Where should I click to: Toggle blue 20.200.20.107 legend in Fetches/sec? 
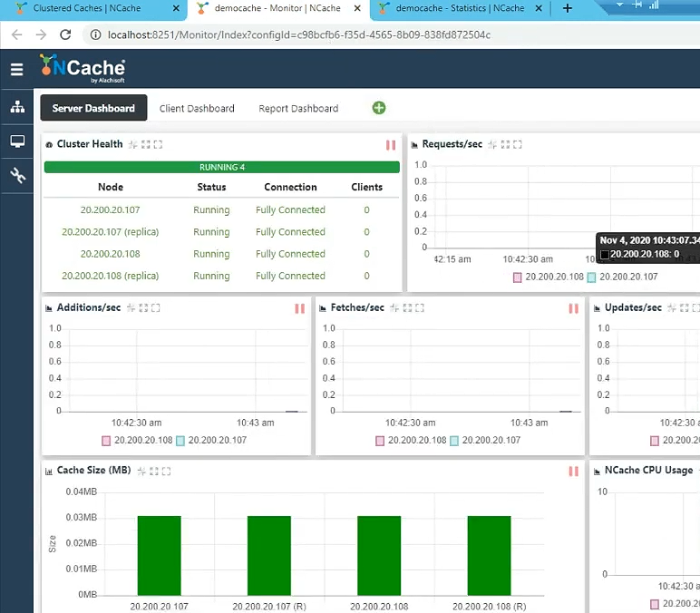pos(485,440)
